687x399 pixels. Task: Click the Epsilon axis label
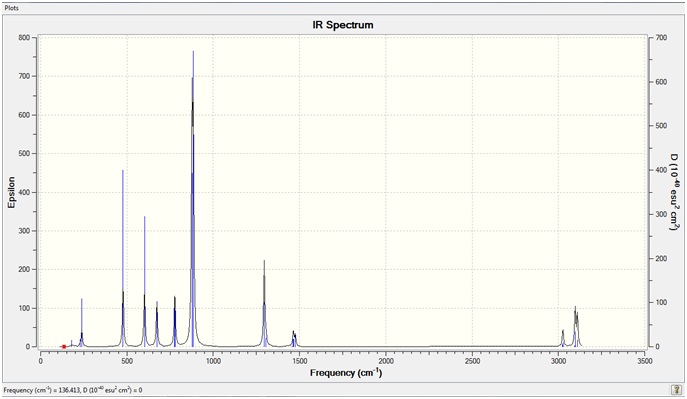[11, 192]
